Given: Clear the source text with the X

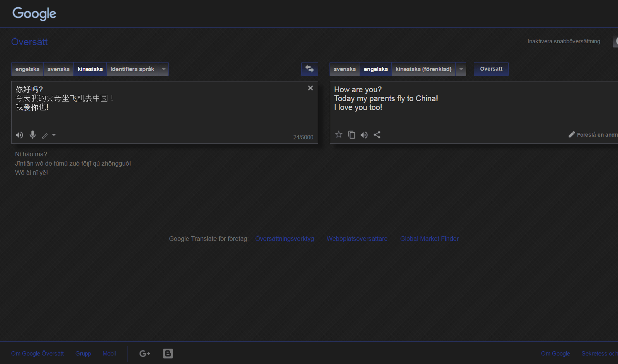Looking at the screenshot, I should click(310, 88).
